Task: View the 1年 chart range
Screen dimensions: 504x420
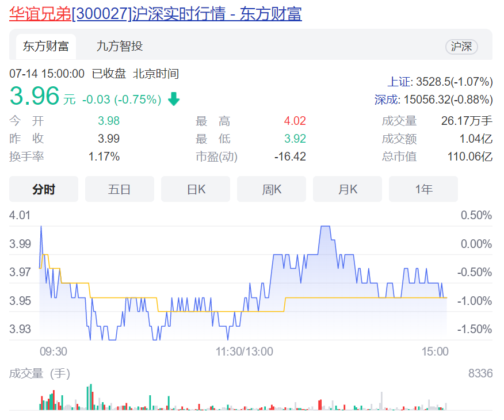Action: (x=423, y=189)
